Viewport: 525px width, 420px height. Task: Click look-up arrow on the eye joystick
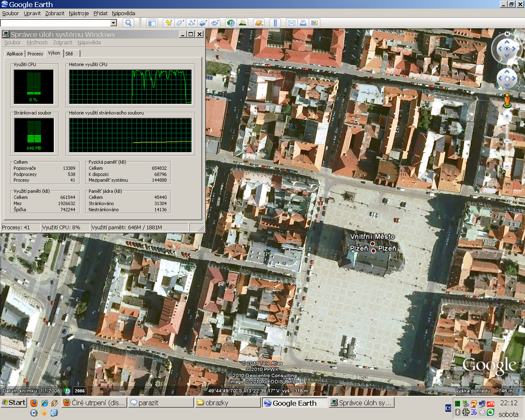click(507, 42)
